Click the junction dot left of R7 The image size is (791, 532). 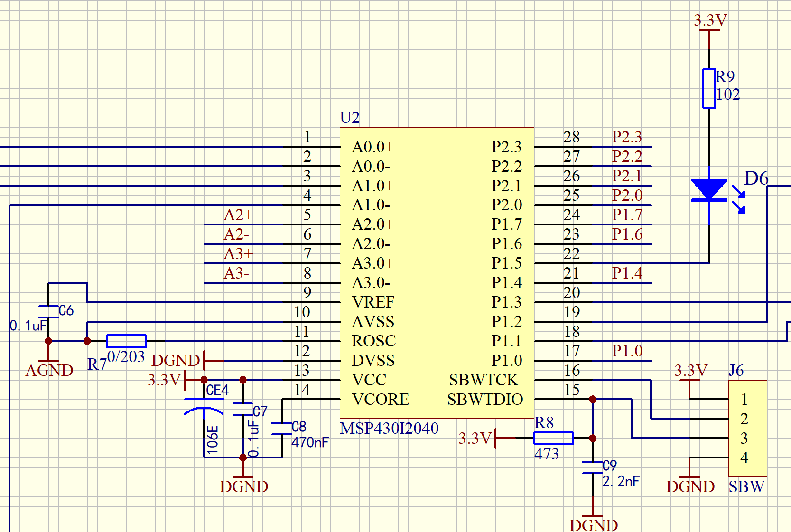[87, 341]
